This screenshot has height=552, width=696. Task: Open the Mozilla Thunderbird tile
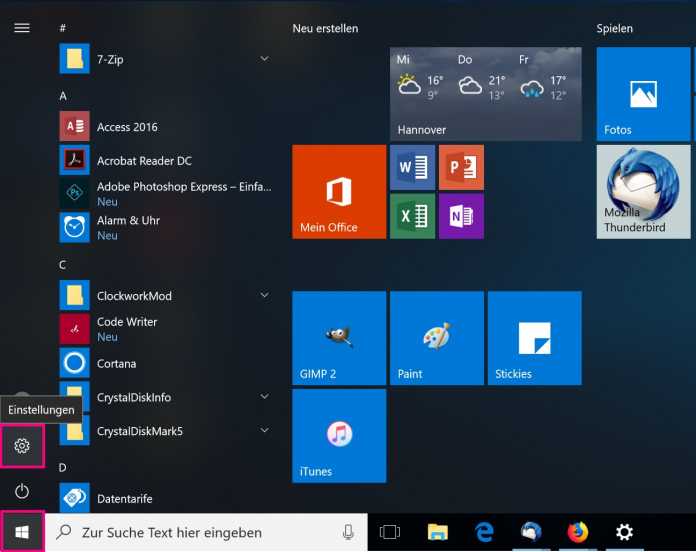(644, 192)
